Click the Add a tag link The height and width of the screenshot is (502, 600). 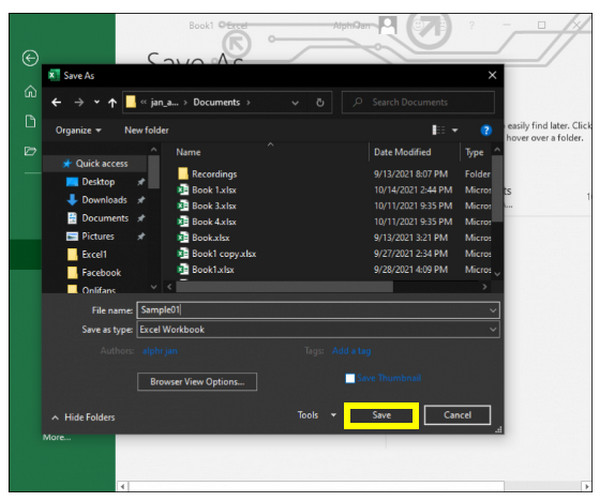click(x=351, y=351)
